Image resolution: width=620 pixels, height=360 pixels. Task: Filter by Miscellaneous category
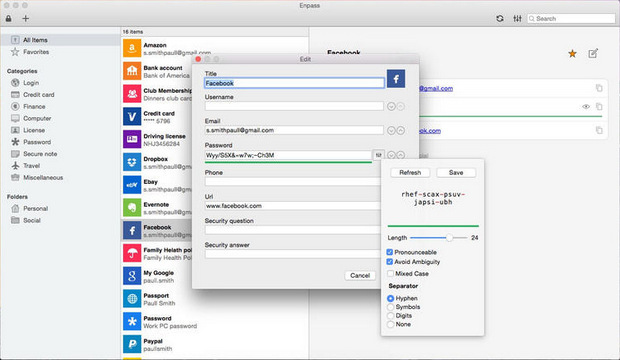(43, 178)
